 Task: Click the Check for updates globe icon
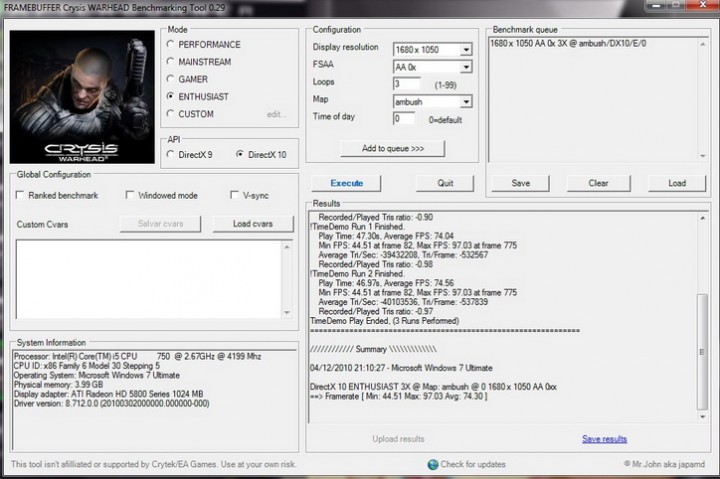click(433, 464)
